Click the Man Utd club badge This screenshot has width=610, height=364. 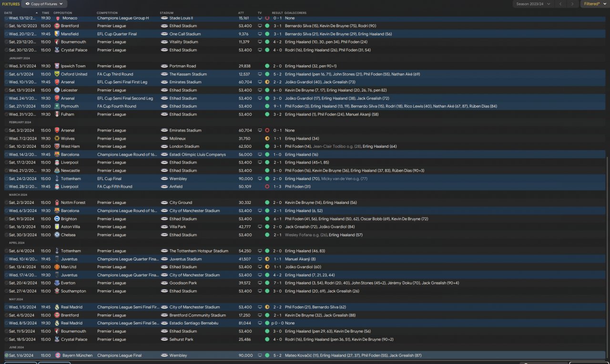coord(57,267)
